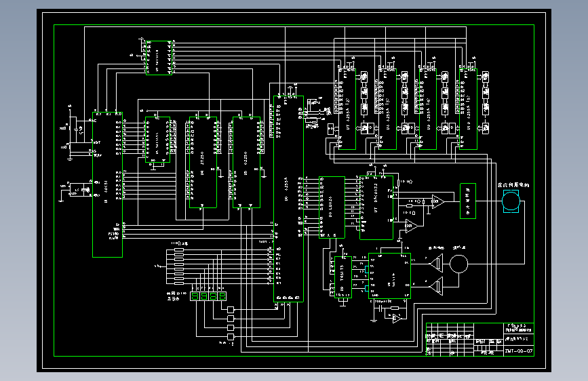Select the lower horn-shaped sensor symbol

pyautogui.click(x=437, y=286)
